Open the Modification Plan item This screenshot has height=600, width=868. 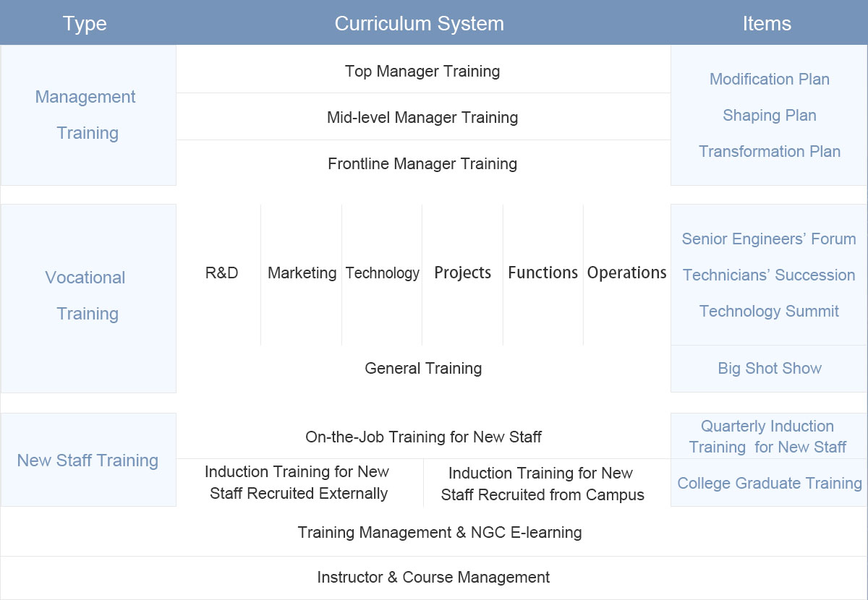click(x=770, y=80)
